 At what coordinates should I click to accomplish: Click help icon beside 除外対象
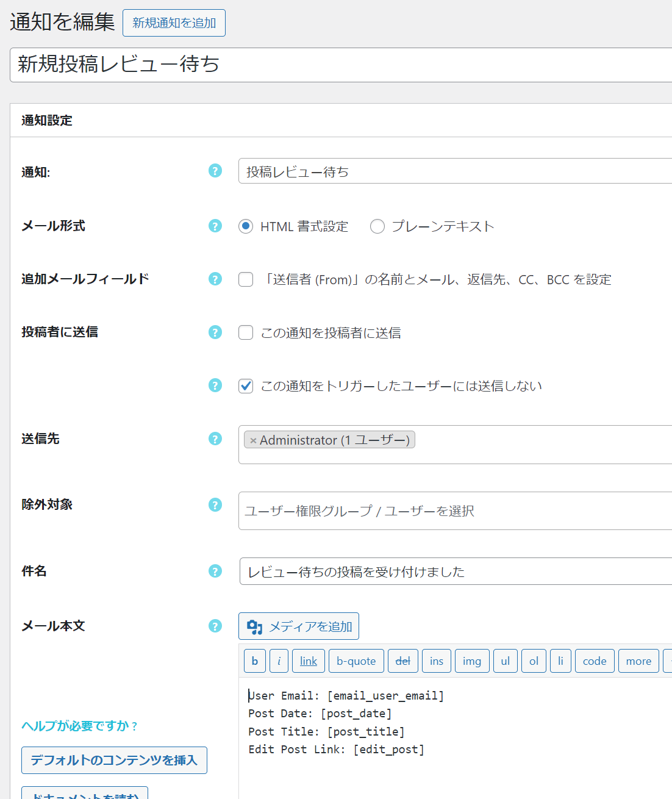(x=215, y=504)
